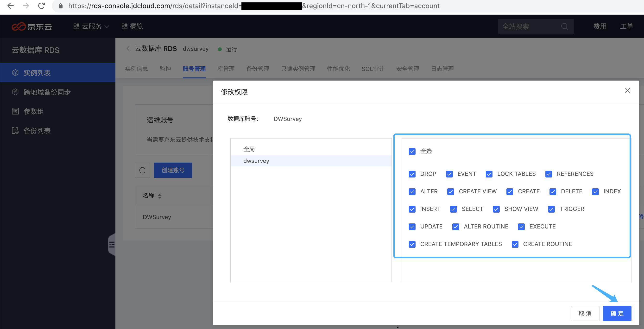Uncheck the EVENT privilege
The height and width of the screenshot is (329, 644).
pyautogui.click(x=449, y=174)
